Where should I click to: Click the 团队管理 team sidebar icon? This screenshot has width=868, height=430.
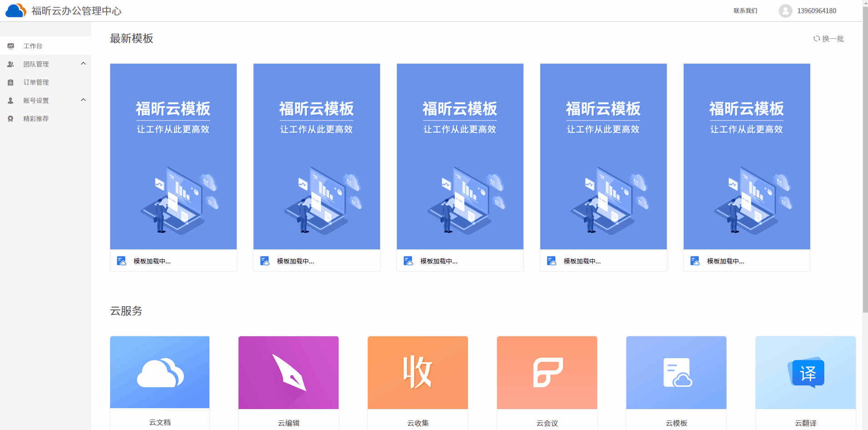[11, 64]
